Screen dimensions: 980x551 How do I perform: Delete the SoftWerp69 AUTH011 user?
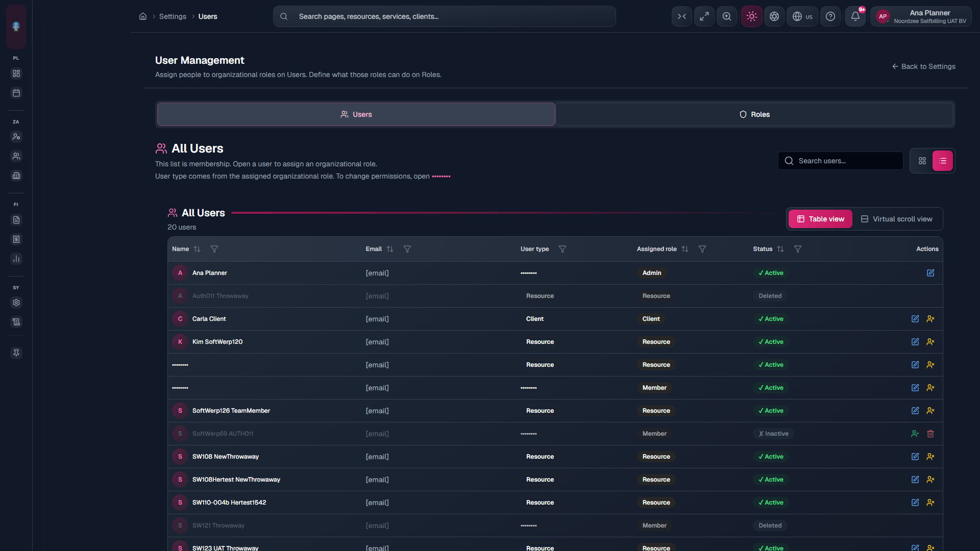930,434
